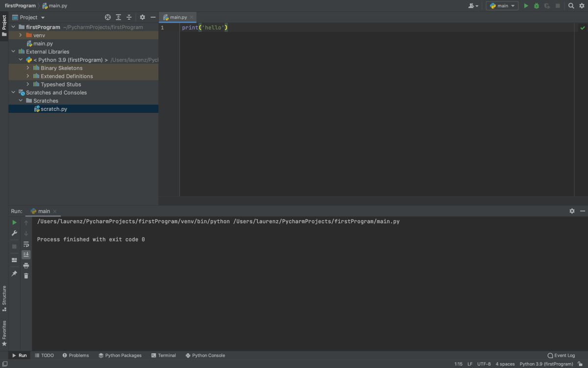Expand the venv folder
This screenshot has height=368, width=588.
(x=21, y=35)
